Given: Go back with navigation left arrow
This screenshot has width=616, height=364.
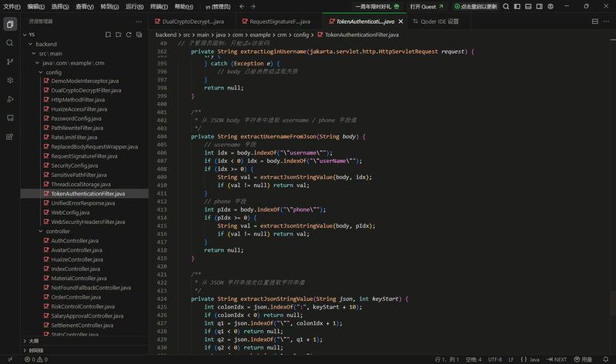Looking at the screenshot, I should pos(242,6).
